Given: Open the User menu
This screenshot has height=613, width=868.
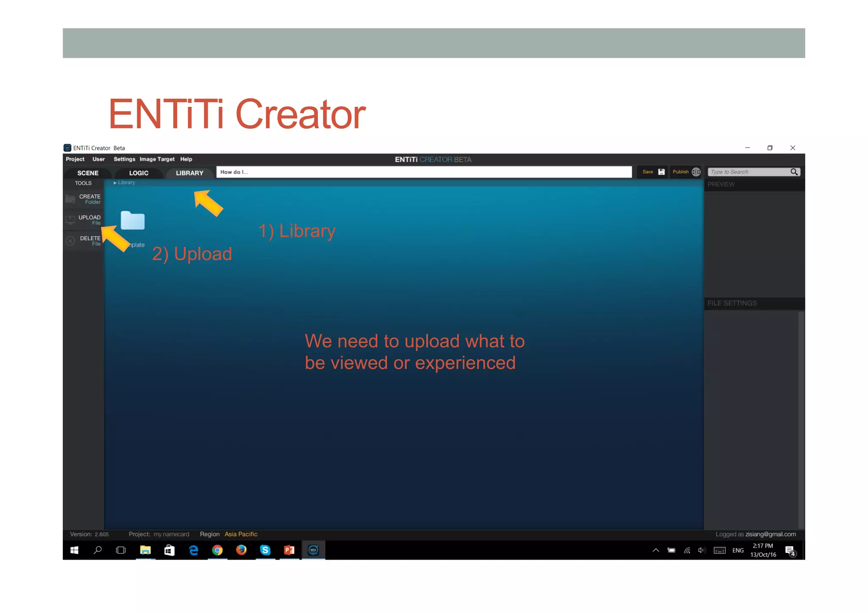Looking at the screenshot, I should pos(98,159).
